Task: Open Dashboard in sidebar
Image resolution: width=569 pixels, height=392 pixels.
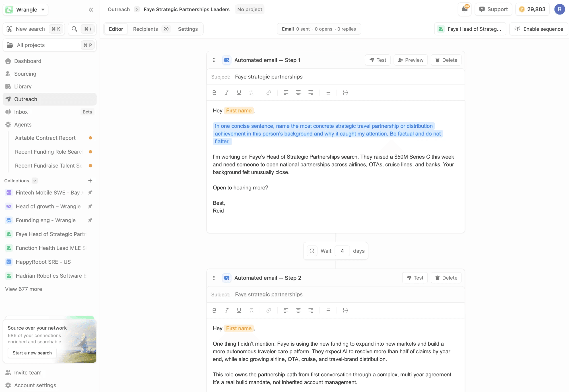Action: pos(50,61)
